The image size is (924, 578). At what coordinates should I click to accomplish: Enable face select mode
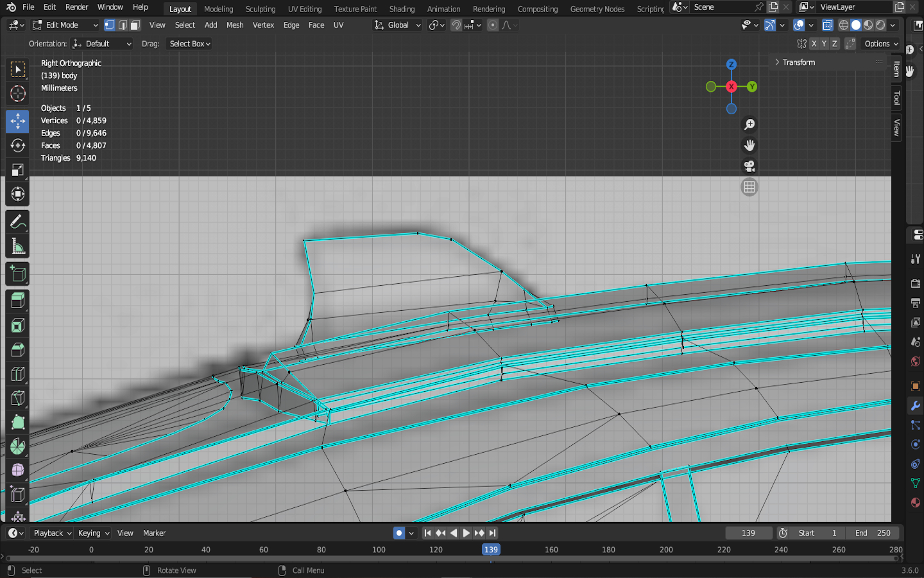135,25
